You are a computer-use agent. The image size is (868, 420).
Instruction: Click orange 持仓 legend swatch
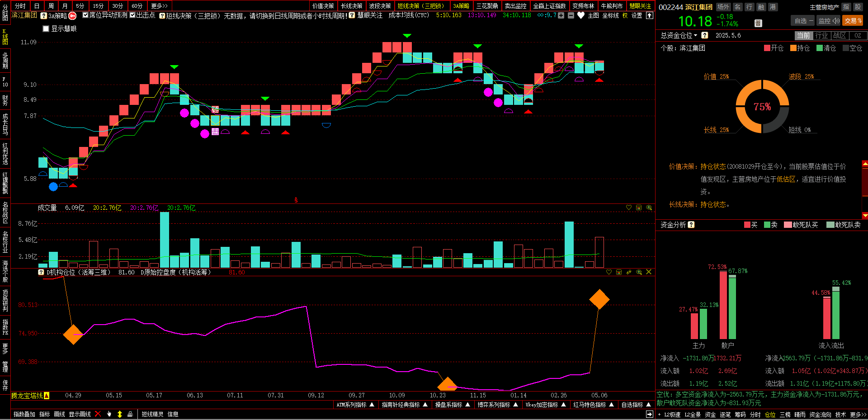tap(793, 48)
